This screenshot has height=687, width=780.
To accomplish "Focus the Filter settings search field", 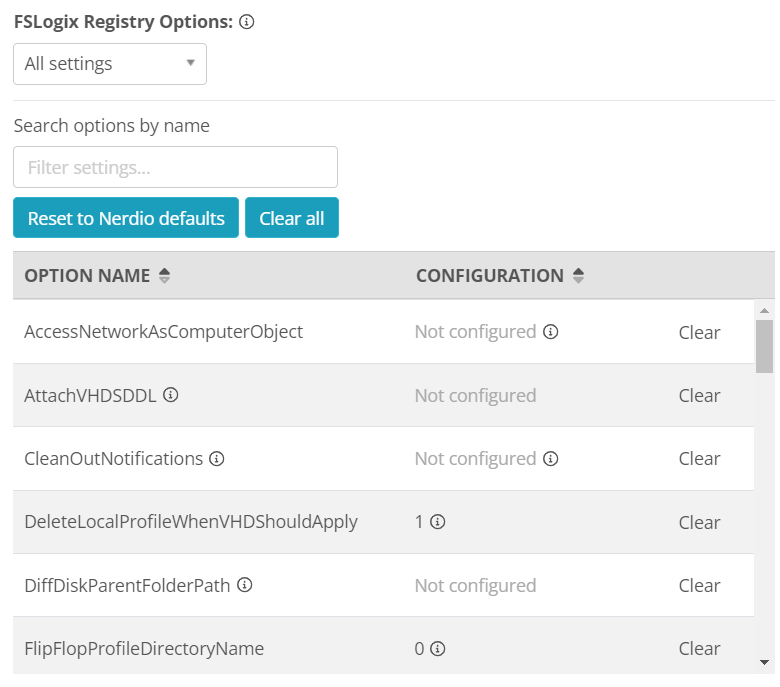I will tap(175, 167).
